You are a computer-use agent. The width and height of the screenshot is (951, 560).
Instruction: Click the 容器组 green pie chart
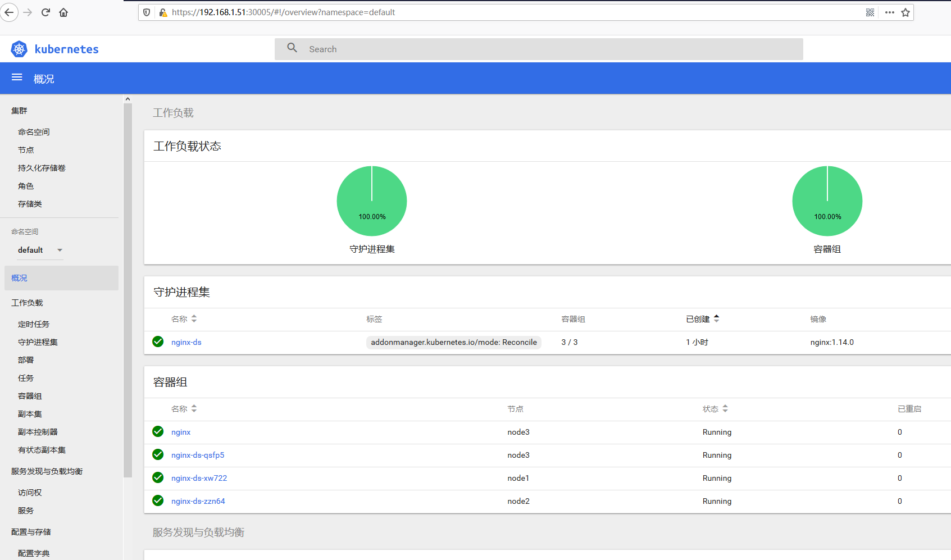click(827, 201)
